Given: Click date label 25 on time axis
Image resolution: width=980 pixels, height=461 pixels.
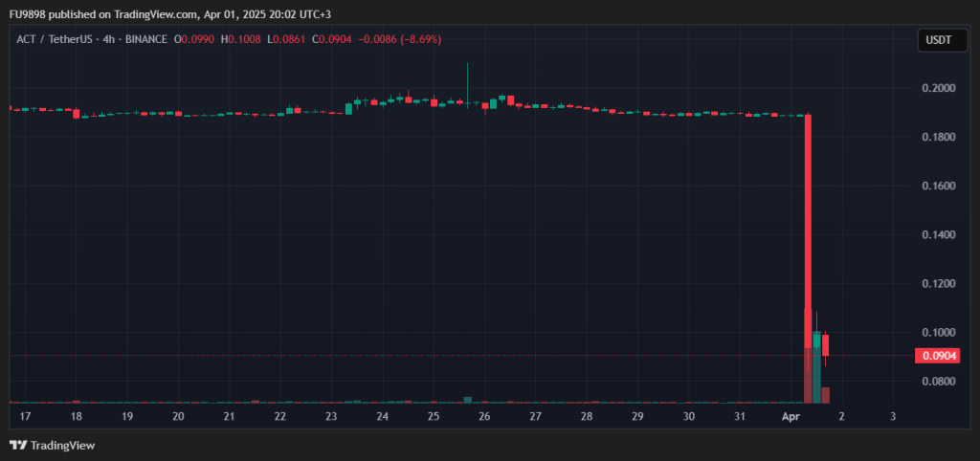Looking at the screenshot, I should point(434,416).
